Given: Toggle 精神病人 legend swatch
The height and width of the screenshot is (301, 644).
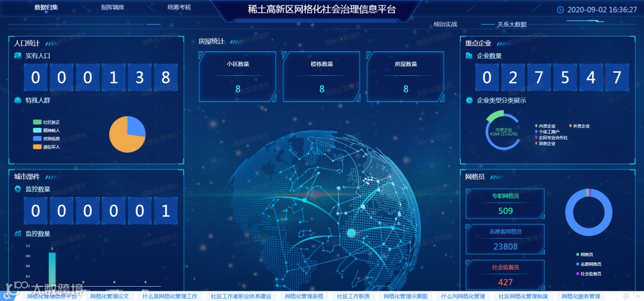Looking at the screenshot, I should 38,130.
